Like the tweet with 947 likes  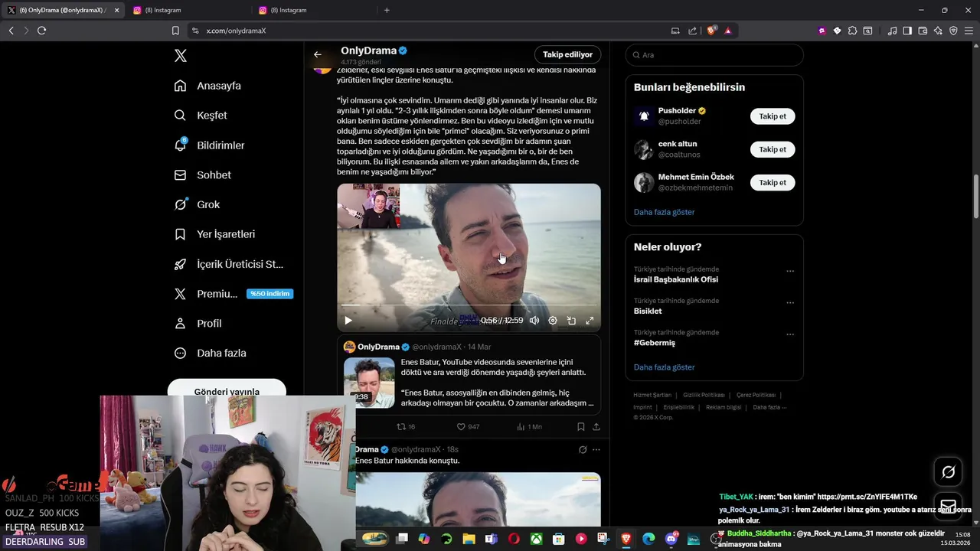pos(468,426)
